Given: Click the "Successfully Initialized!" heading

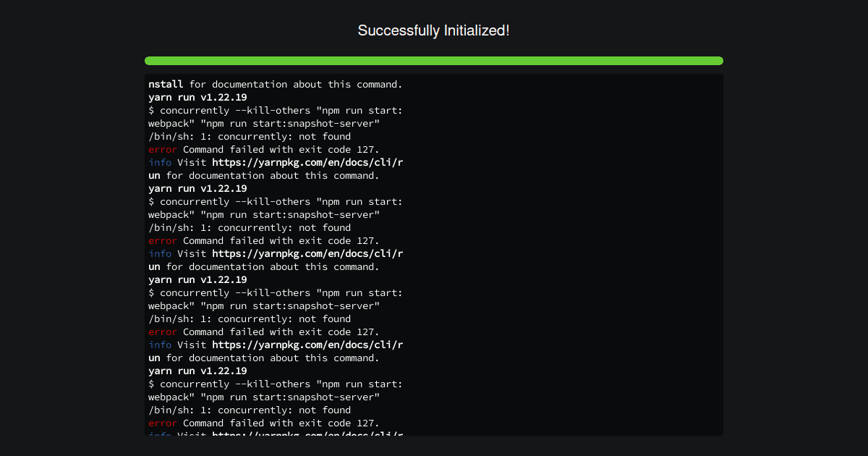Looking at the screenshot, I should [434, 30].
